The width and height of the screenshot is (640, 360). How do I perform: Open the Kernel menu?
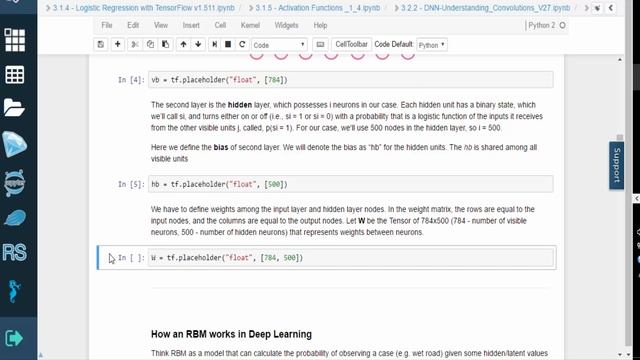click(250, 25)
